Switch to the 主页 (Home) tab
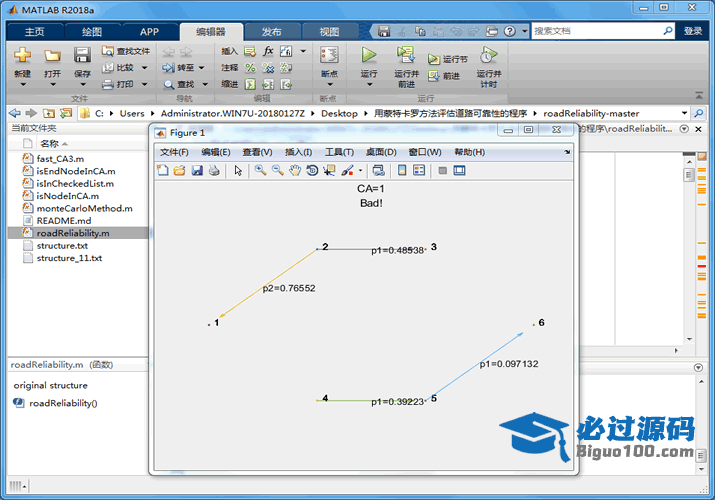This screenshot has height=500, width=715. pos(35,31)
